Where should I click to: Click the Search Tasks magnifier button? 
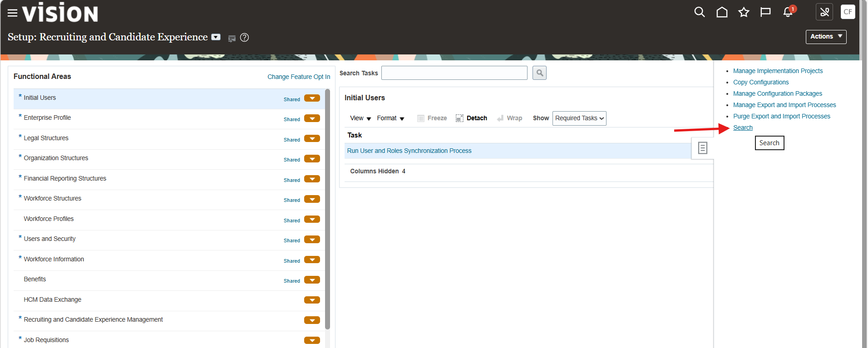coord(539,73)
